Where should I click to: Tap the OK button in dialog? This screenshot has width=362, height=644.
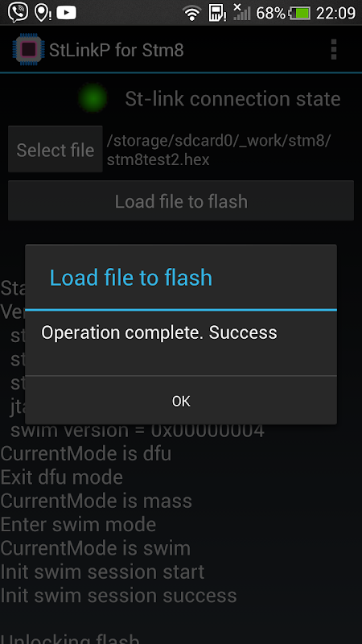(181, 401)
